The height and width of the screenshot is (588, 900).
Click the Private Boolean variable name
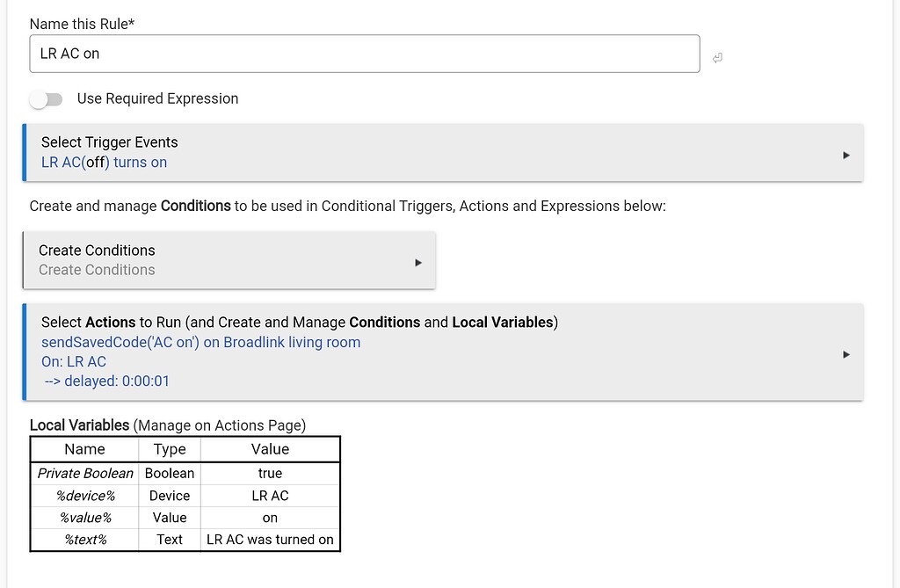[x=85, y=474]
